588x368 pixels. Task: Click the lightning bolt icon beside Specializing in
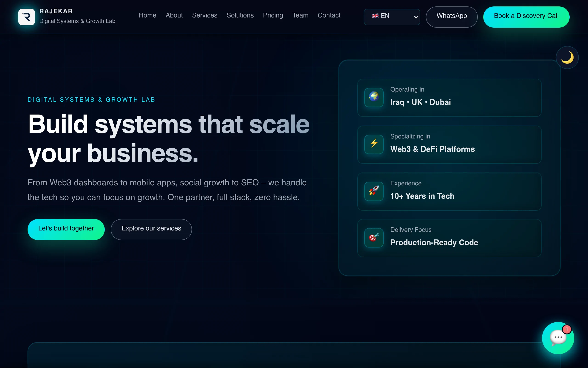(374, 144)
